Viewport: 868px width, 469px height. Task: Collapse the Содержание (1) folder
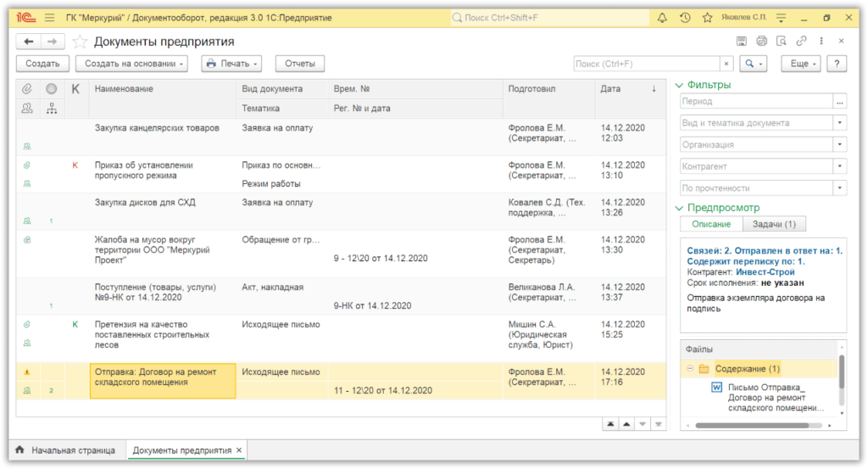(x=691, y=369)
